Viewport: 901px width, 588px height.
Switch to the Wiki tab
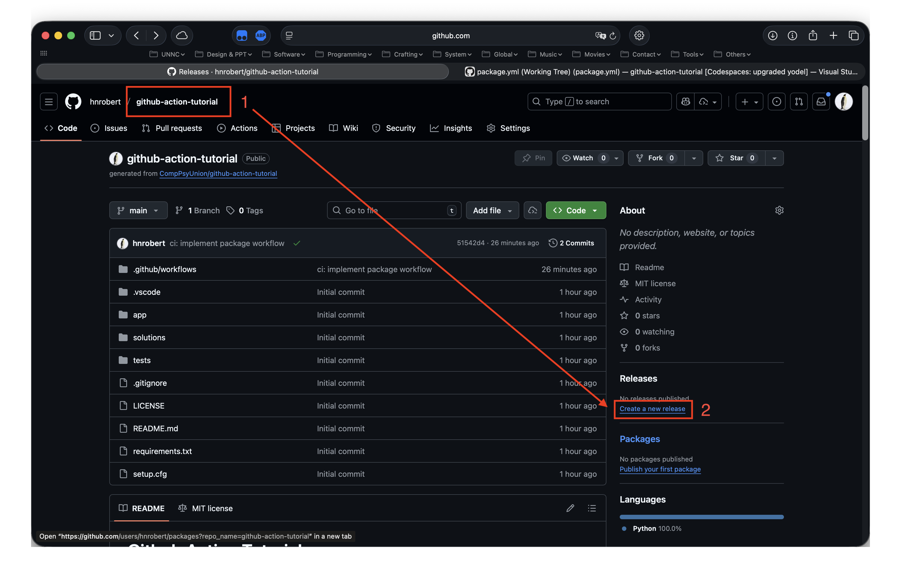(x=343, y=128)
